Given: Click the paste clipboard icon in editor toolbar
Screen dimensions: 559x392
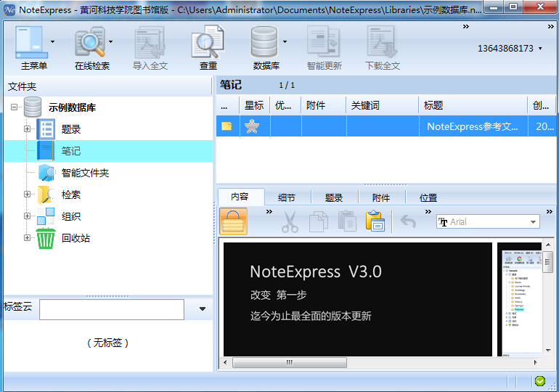Looking at the screenshot, I should [x=375, y=221].
